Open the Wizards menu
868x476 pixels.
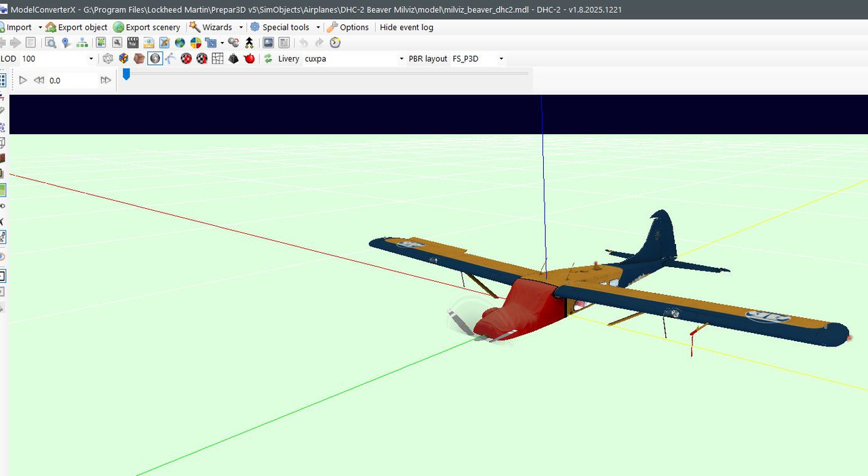click(x=211, y=27)
